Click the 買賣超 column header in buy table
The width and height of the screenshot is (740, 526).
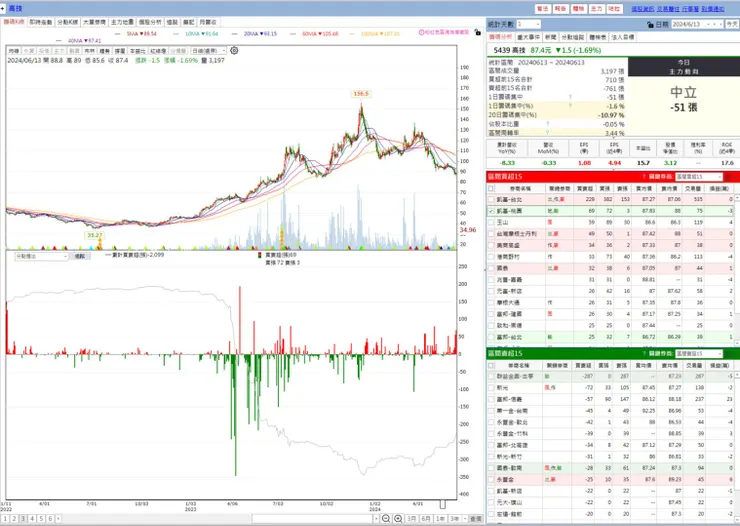coord(584,188)
